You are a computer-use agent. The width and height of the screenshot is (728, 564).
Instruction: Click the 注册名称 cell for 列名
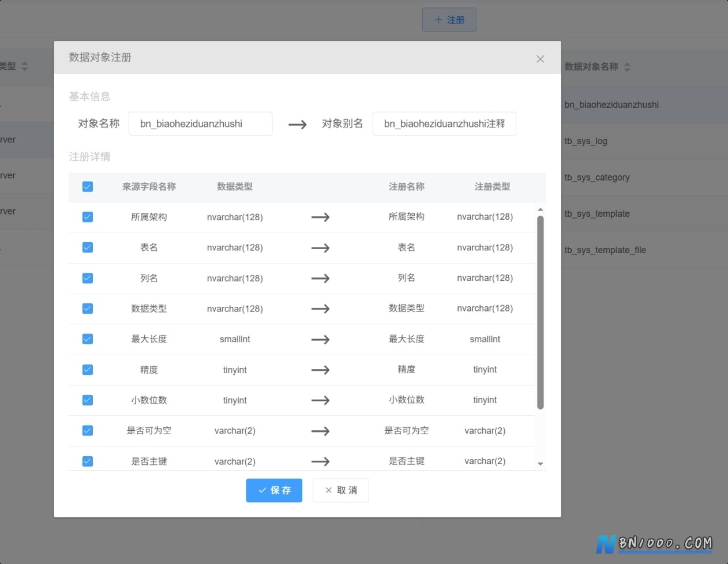tap(407, 278)
